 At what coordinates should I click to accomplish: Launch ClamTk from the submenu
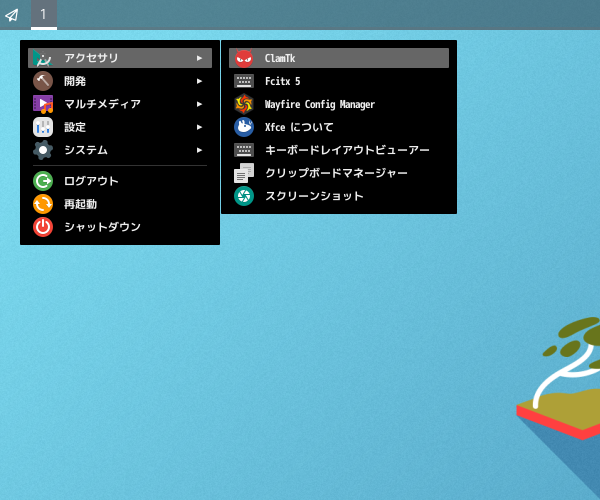339,58
